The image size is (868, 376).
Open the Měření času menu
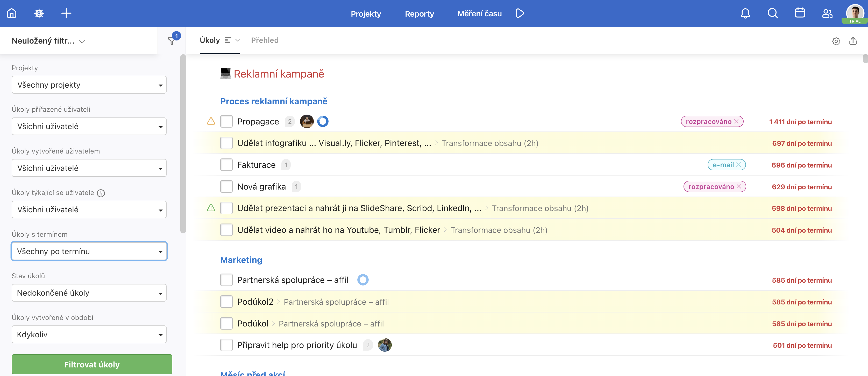tap(480, 13)
